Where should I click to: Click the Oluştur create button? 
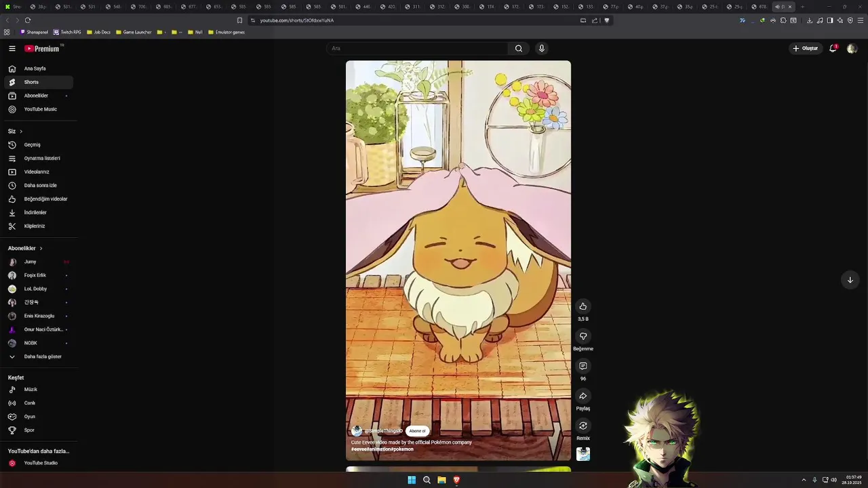coord(806,48)
